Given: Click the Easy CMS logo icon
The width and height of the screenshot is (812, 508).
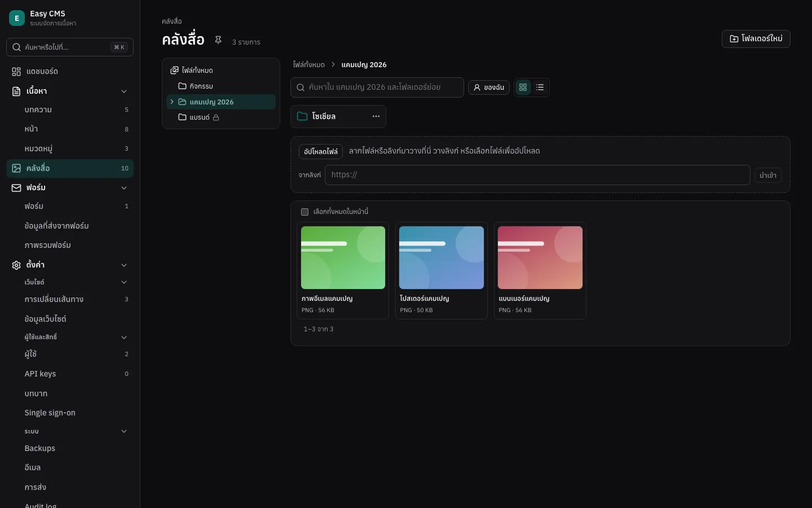Looking at the screenshot, I should point(17,18).
